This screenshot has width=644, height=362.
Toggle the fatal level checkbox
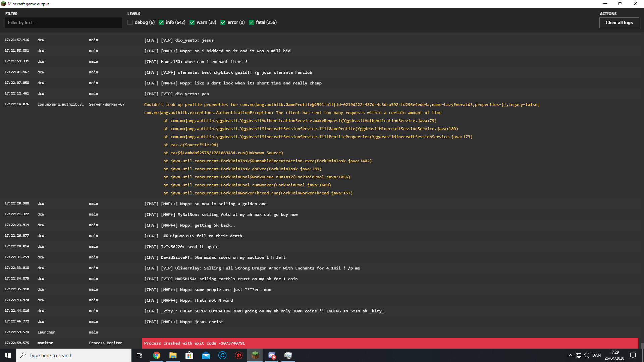(251, 22)
